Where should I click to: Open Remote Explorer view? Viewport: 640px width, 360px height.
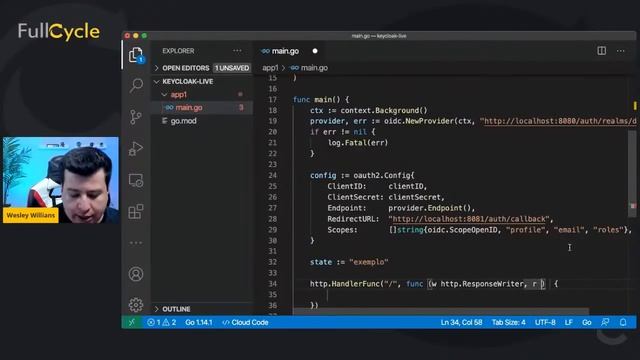pyautogui.click(x=136, y=180)
